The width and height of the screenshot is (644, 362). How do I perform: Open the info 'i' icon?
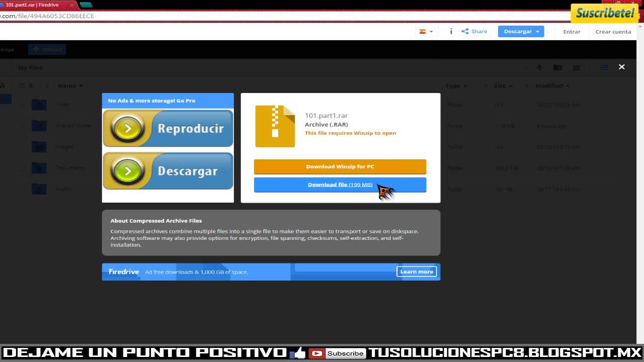pos(451,31)
